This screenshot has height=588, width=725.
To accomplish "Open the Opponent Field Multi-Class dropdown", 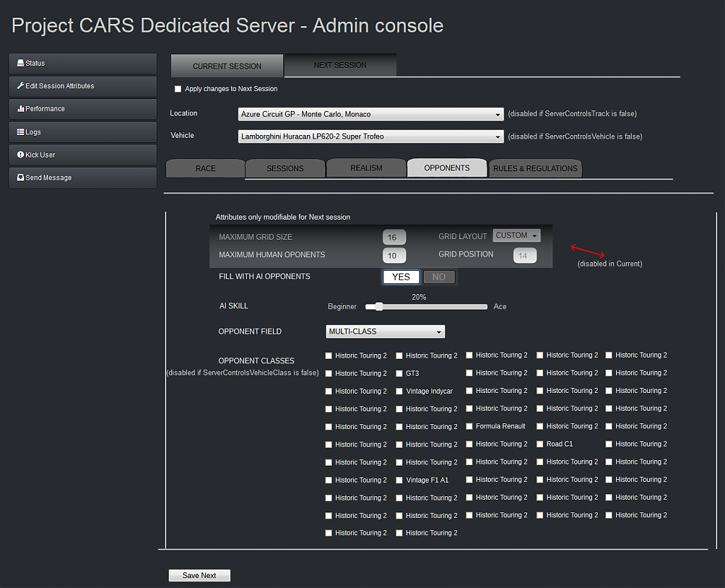I will coord(385,331).
